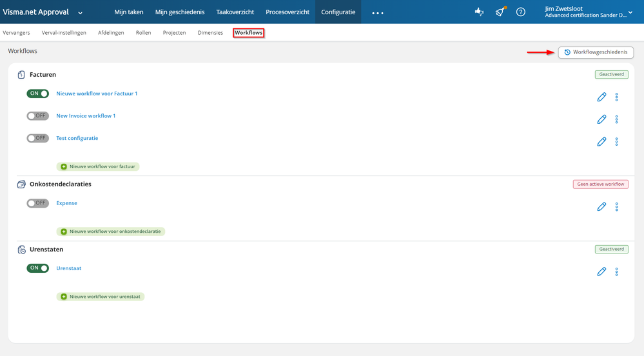644x356 pixels.
Task: Click the Onkostendeclaraties wallet section icon
Action: (21, 184)
